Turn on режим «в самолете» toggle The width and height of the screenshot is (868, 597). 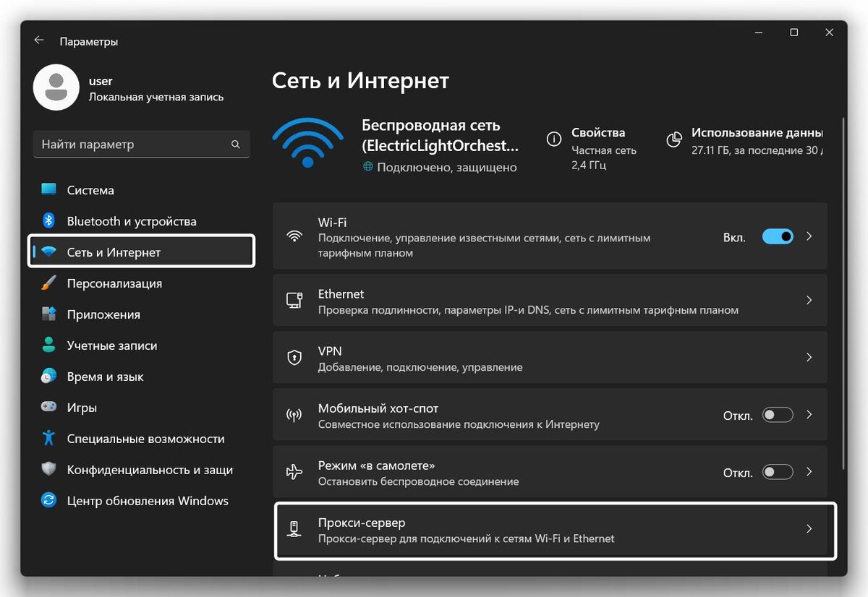pyautogui.click(x=777, y=471)
